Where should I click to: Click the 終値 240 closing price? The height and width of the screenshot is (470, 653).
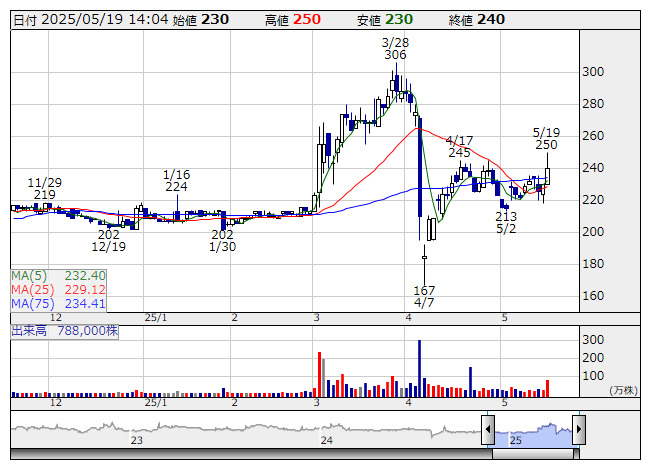tap(477, 20)
